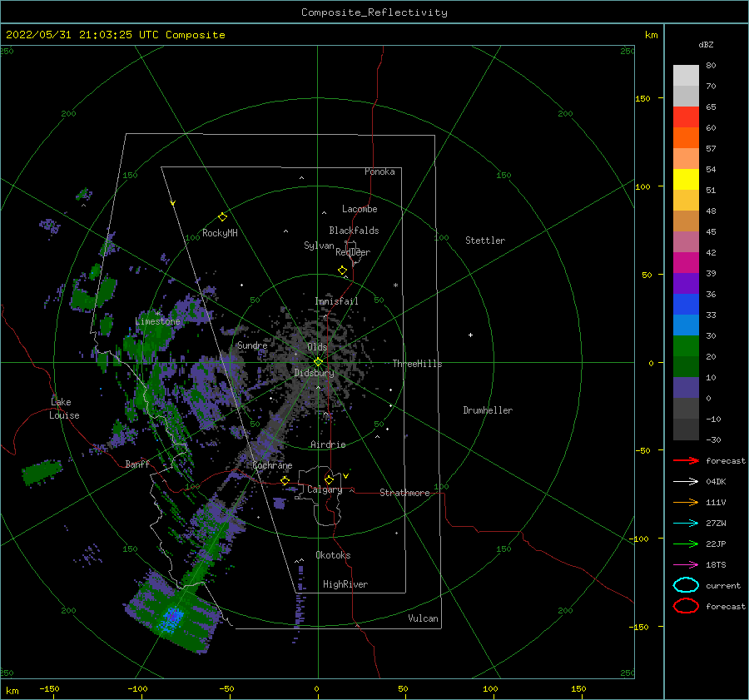The width and height of the screenshot is (749, 700).
Task: Click the orange 60–57 dBZ color swatch
Action: [686, 138]
